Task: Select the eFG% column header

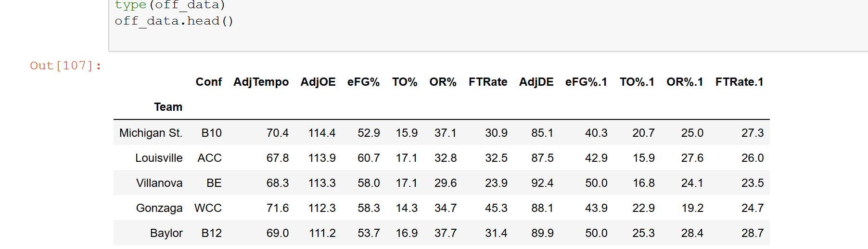Action: (363, 82)
